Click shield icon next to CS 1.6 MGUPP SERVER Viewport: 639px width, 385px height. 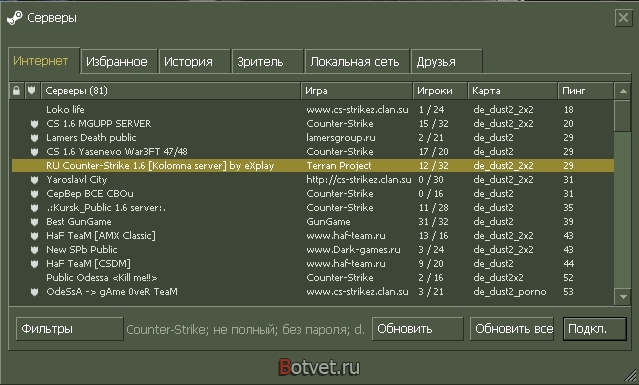tap(35, 124)
